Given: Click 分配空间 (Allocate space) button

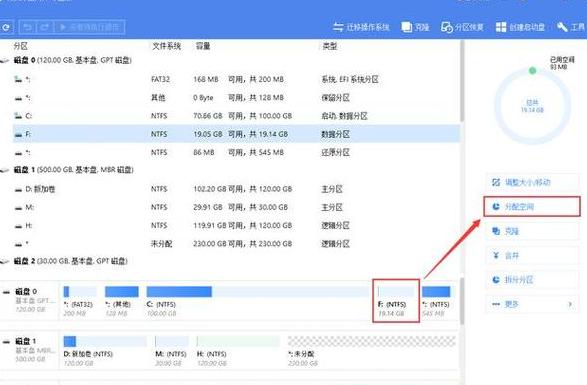Looking at the screenshot, I should (x=532, y=207).
